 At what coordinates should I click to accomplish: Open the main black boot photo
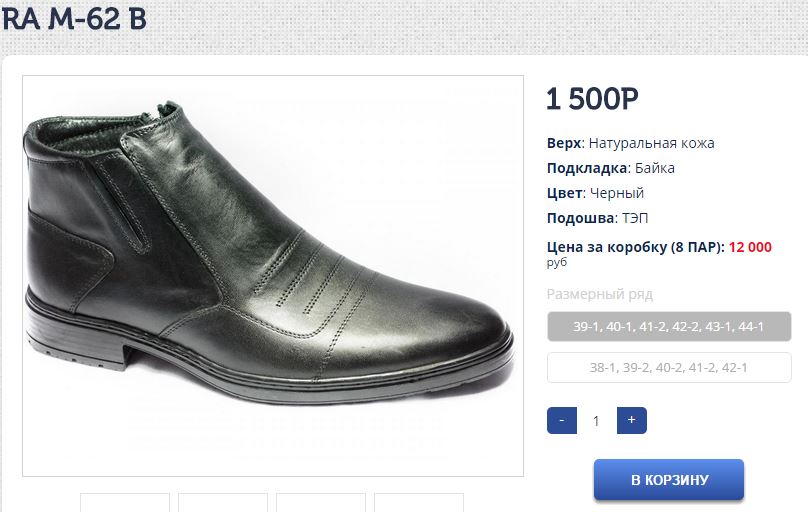272,275
